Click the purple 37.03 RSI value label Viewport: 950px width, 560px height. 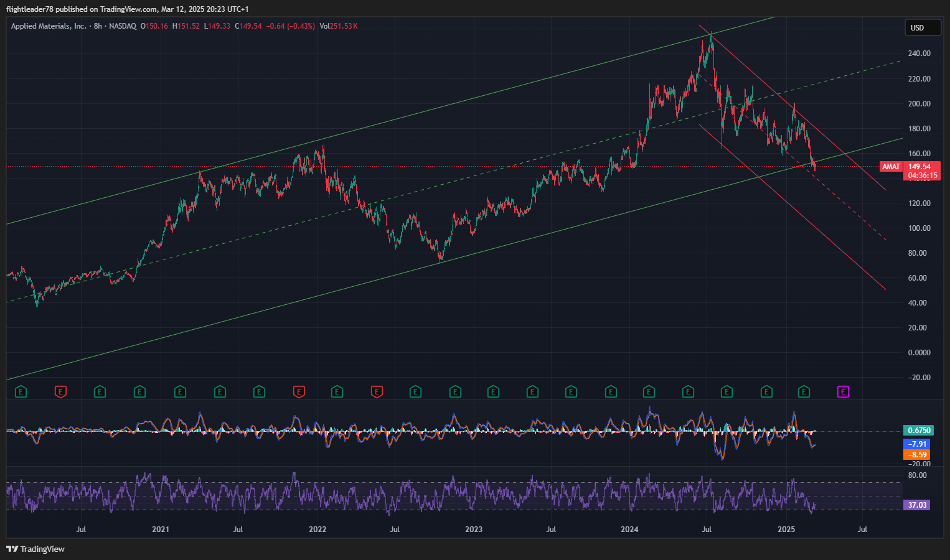916,505
